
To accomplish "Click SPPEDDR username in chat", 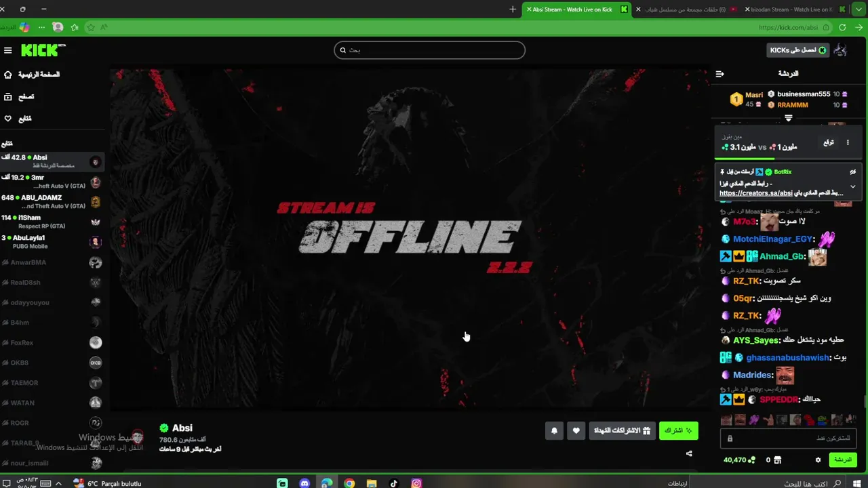I will [x=779, y=400].
